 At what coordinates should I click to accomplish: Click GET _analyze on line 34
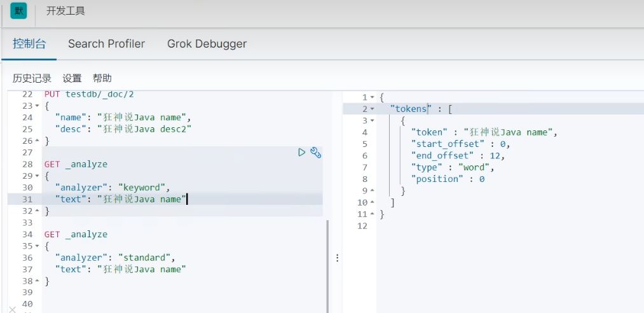(x=76, y=235)
